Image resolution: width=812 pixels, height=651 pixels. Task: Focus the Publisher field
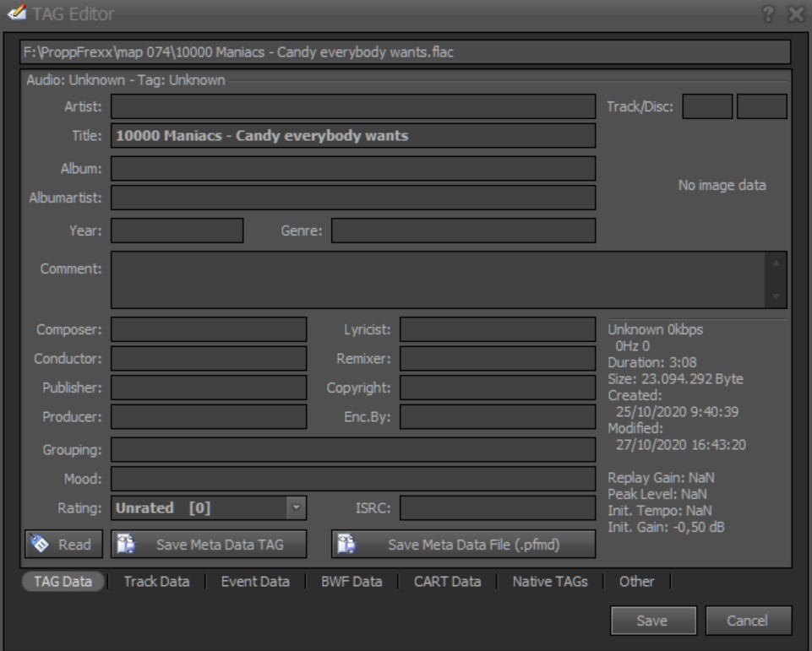pos(209,388)
